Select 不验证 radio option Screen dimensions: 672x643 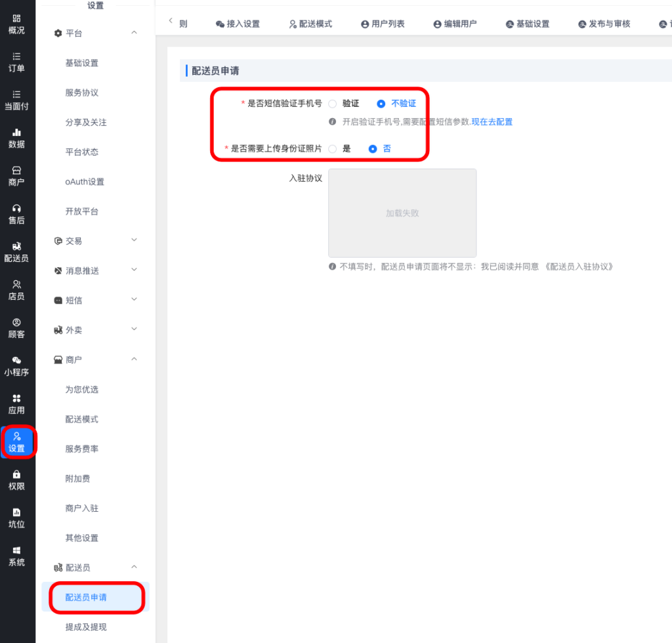tap(381, 104)
